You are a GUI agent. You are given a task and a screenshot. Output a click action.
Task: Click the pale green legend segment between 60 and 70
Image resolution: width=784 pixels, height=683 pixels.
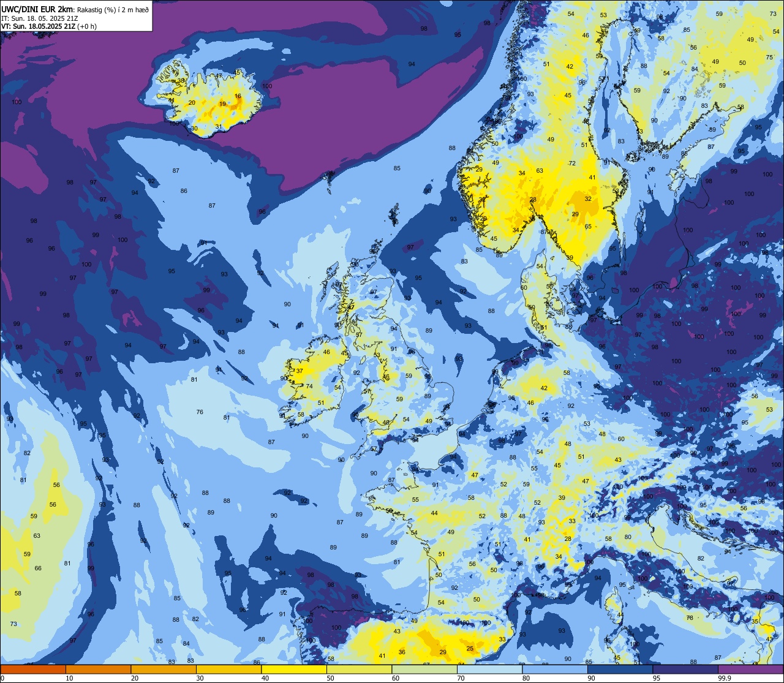[x=424, y=669]
